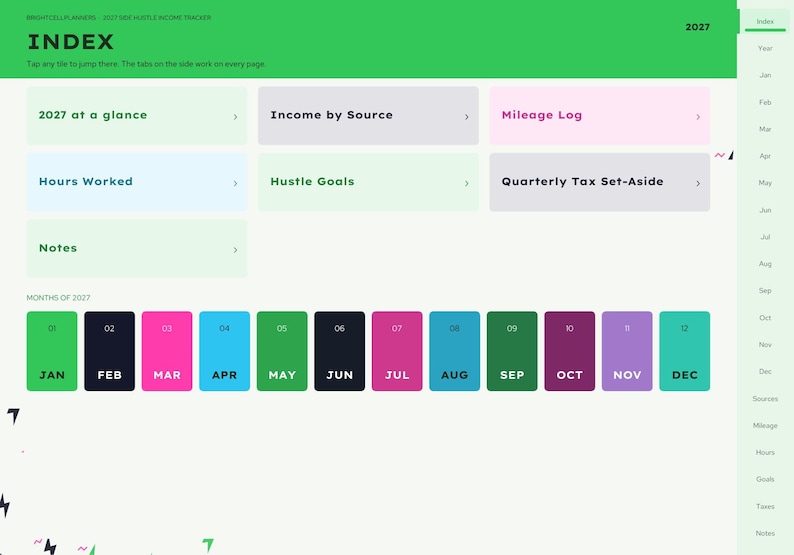Open the Hours Worked tile
794x555 pixels.
pyautogui.click(x=137, y=182)
